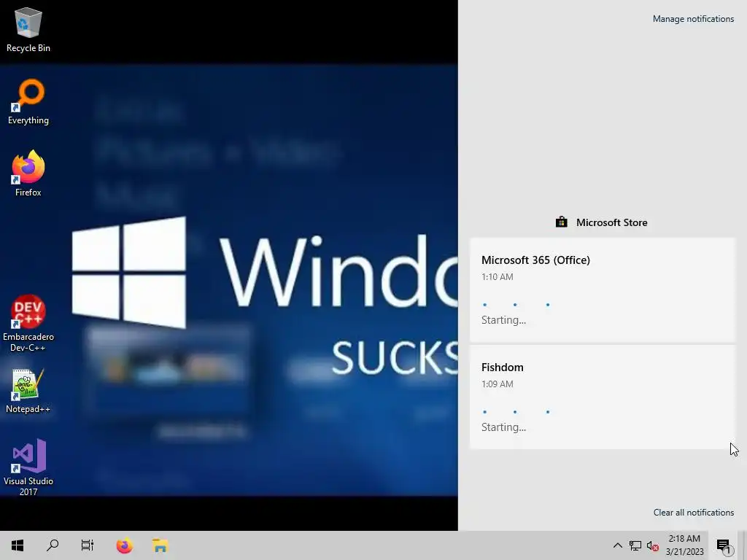Image resolution: width=747 pixels, height=560 pixels.
Task: Open taskbar search magnifier
Action: (53, 545)
